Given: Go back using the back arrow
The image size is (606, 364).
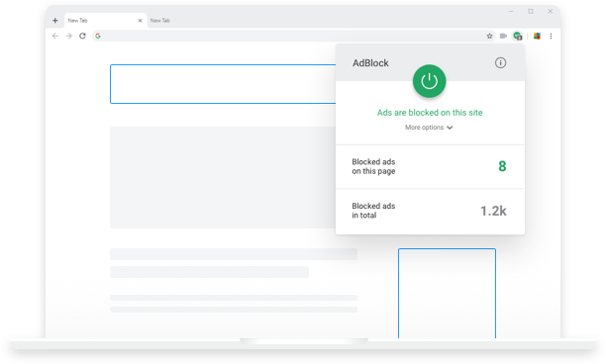Looking at the screenshot, I should pyautogui.click(x=55, y=36).
